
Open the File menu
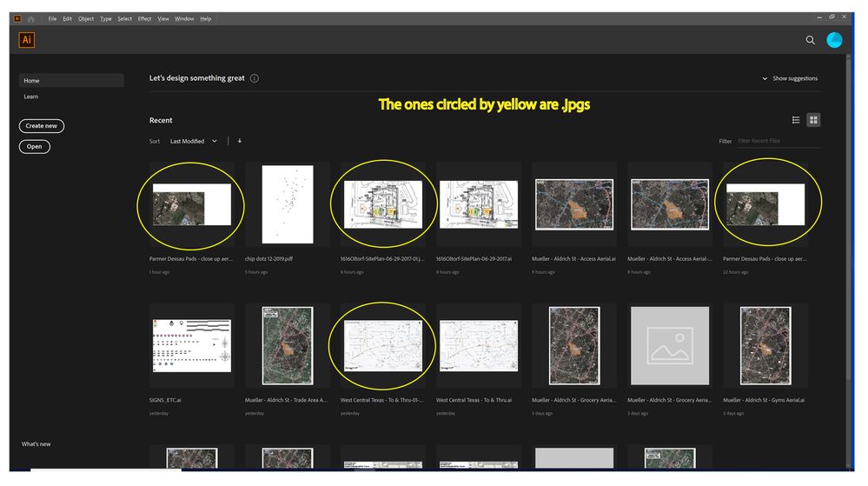[x=52, y=19]
